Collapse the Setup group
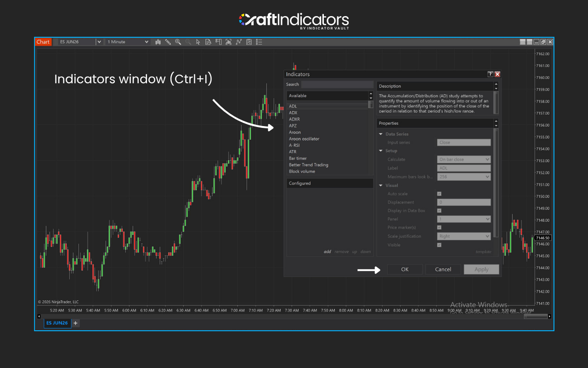 (x=381, y=151)
